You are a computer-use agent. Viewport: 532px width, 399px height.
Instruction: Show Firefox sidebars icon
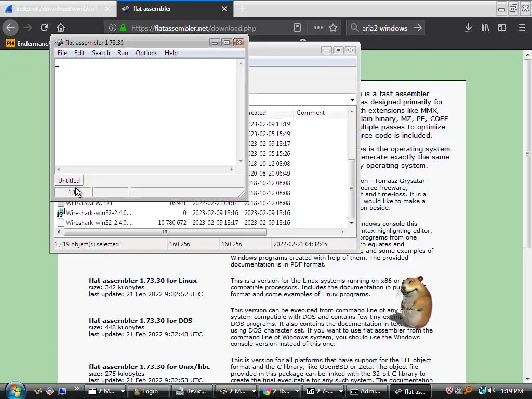click(502, 28)
